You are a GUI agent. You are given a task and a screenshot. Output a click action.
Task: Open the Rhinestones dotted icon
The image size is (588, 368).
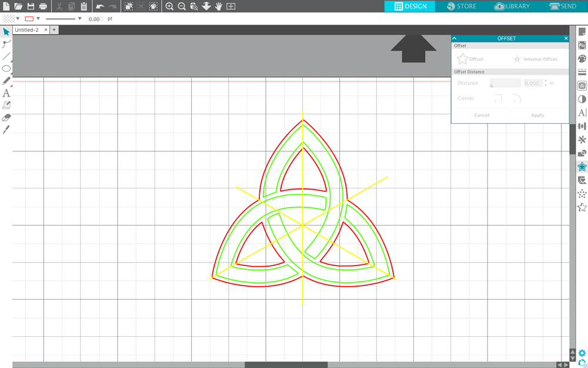click(x=582, y=193)
